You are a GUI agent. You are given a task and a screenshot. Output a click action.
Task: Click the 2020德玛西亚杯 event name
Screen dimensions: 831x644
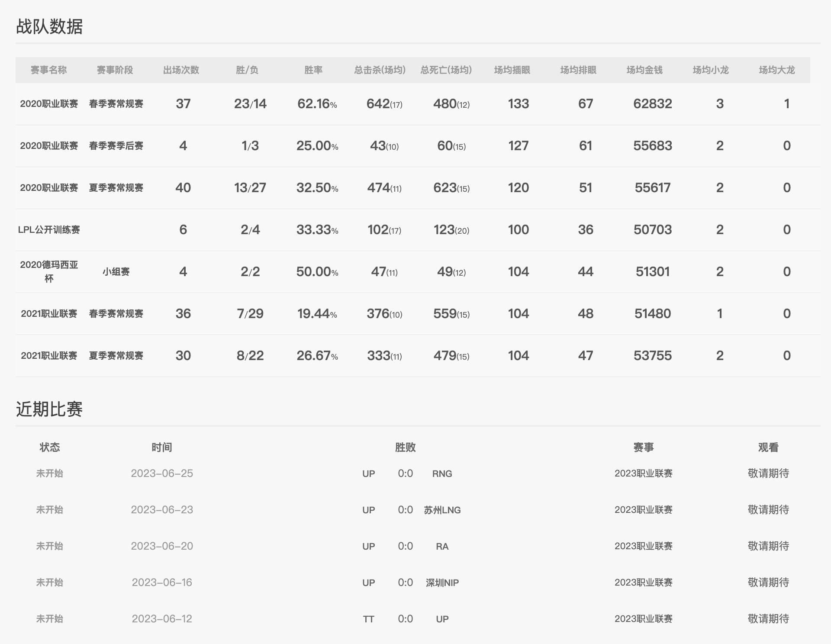coord(49,271)
